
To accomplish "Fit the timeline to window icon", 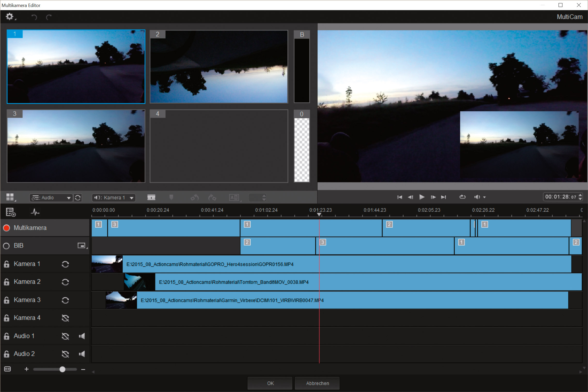I will (x=7, y=369).
